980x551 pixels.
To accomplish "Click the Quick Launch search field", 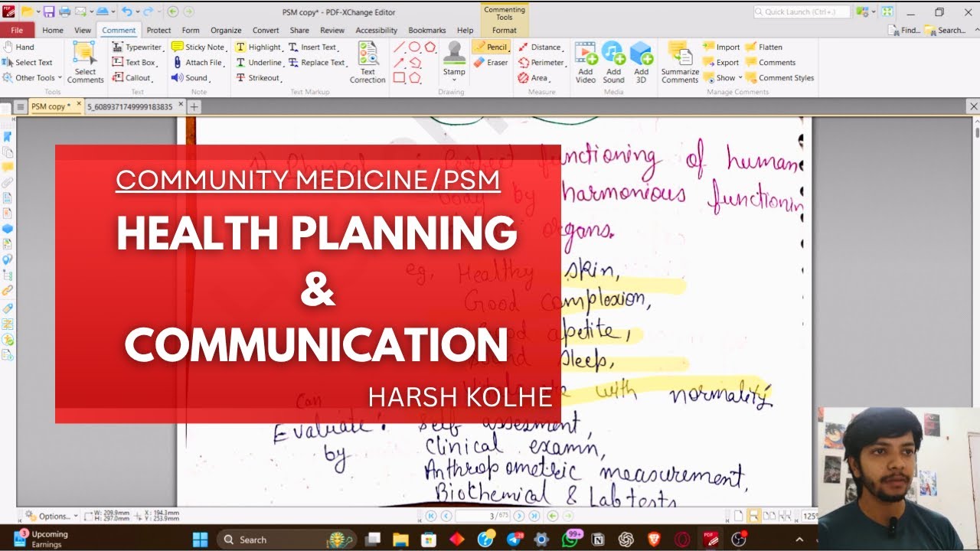I will 802,11.
